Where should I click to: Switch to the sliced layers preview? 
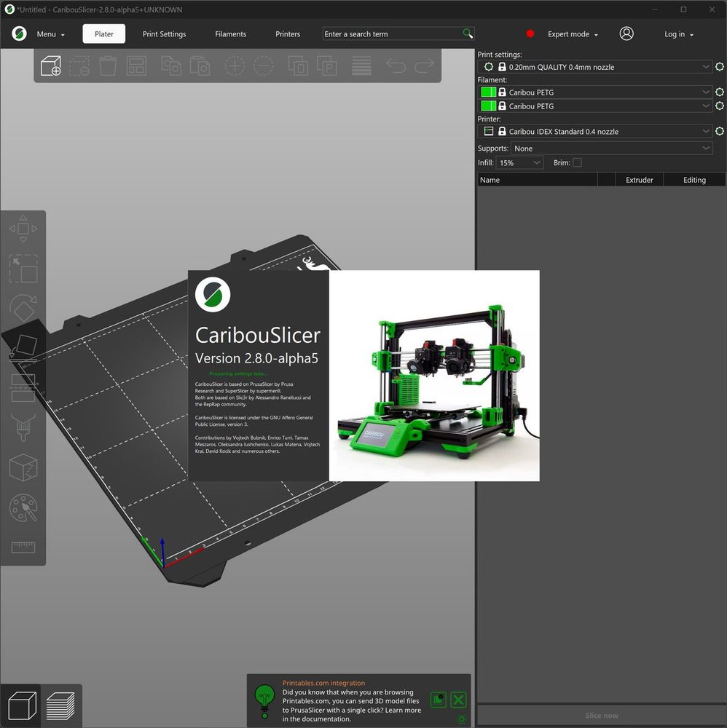[60, 705]
